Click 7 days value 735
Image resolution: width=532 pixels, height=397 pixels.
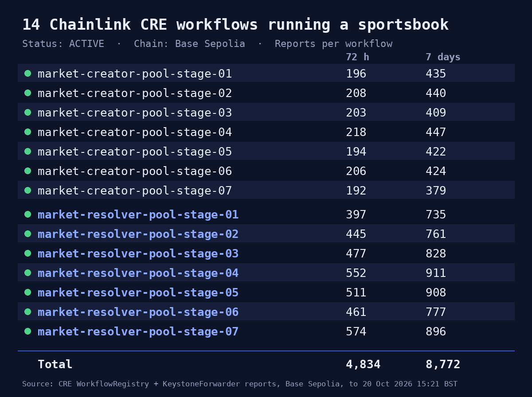436,215
